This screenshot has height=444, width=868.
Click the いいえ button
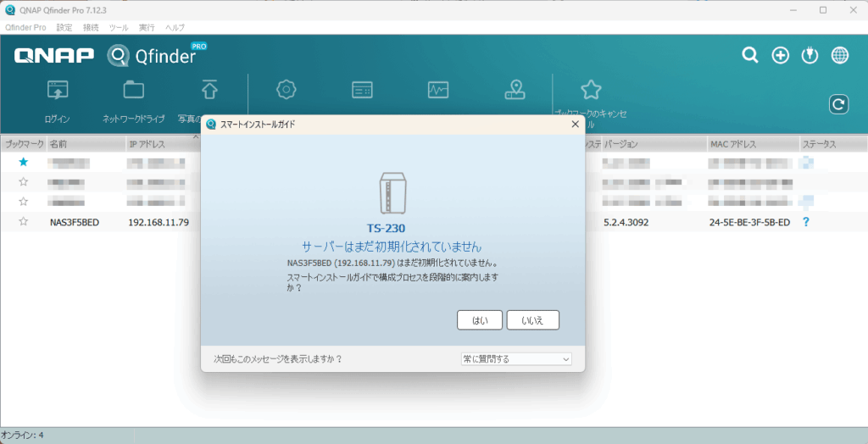click(x=532, y=320)
